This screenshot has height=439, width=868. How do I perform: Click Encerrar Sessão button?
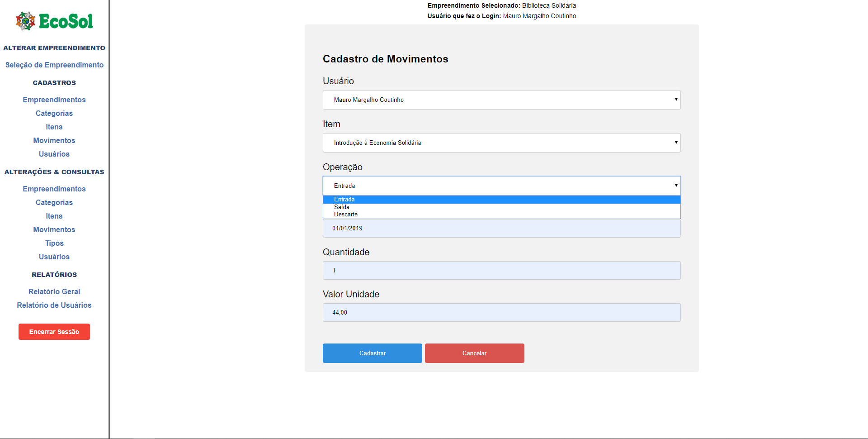pyautogui.click(x=54, y=332)
